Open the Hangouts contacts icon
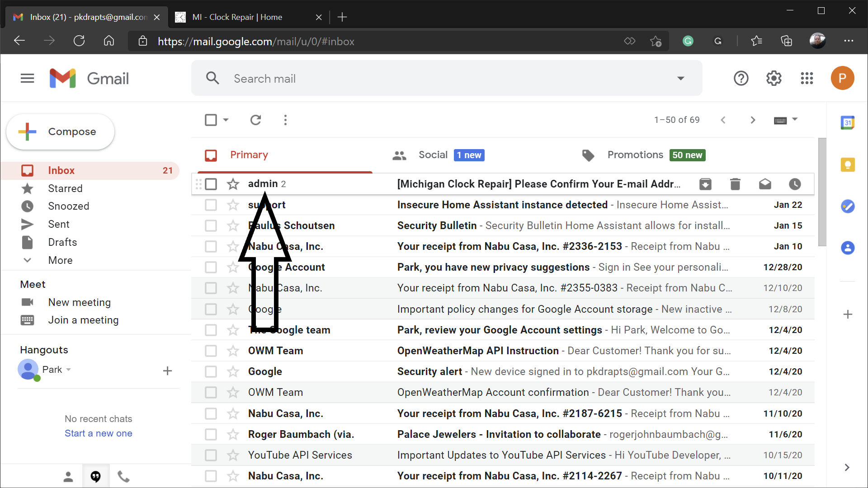The image size is (868, 488). coord(68,476)
